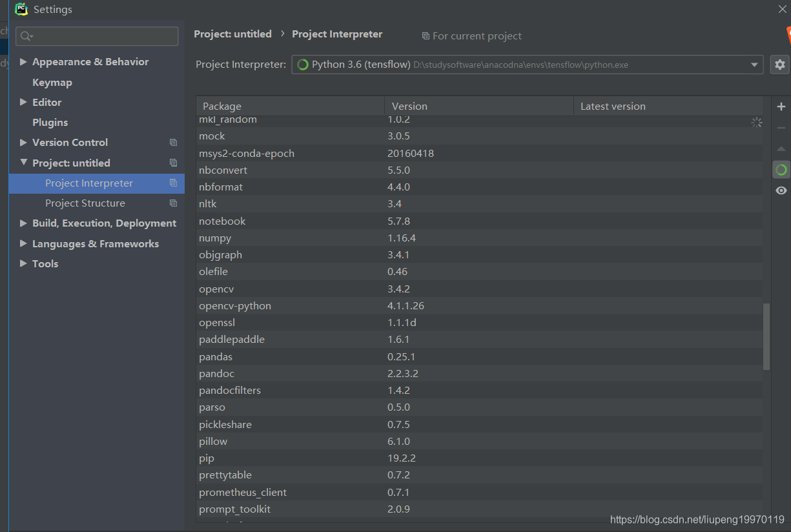Select the msys2-conda-epoch package row
Screen dimensions: 791x532
tap(480, 154)
